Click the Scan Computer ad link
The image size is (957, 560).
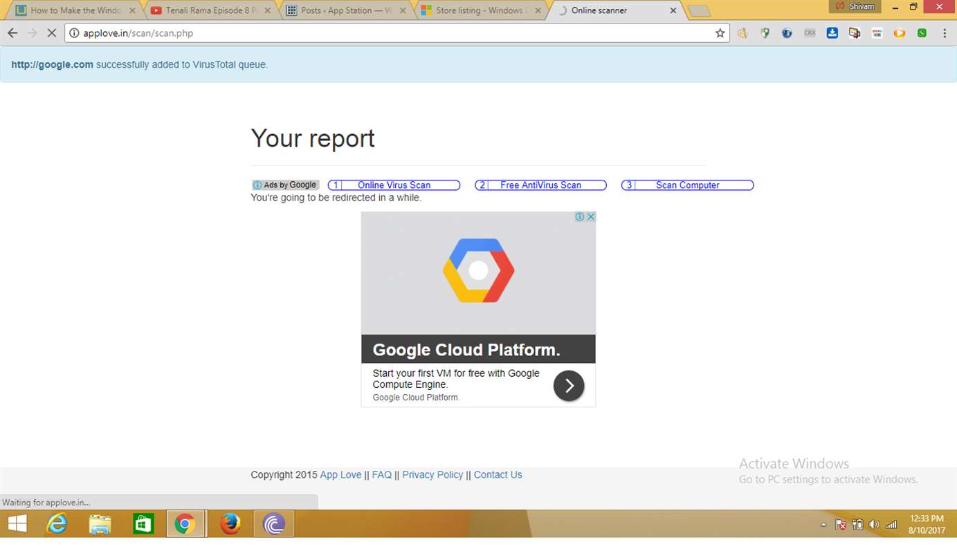(687, 185)
